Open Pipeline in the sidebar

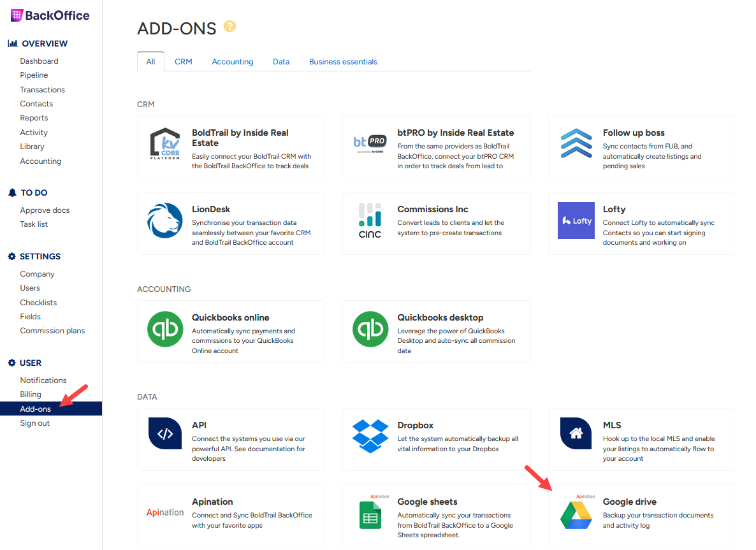(34, 75)
